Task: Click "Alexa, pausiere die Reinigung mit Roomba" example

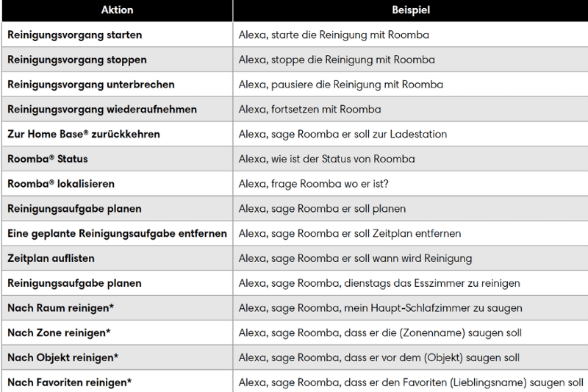Action: 340,85
